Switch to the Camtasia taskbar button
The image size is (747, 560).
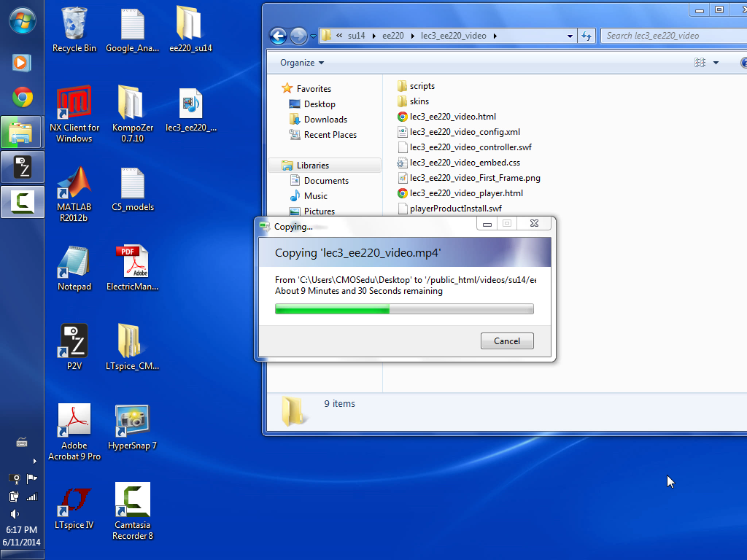pos(22,202)
